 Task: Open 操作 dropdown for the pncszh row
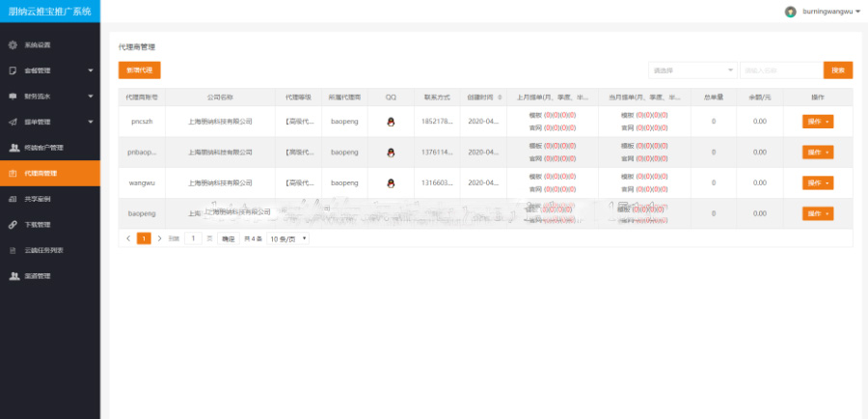[817, 122]
